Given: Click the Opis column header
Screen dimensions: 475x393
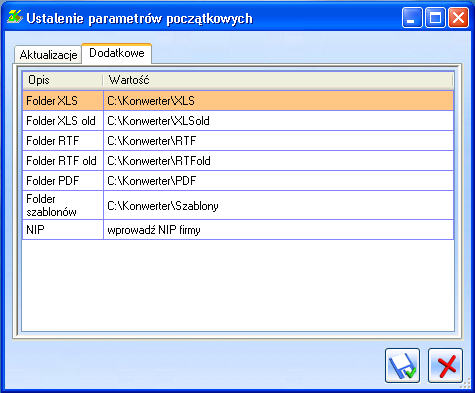Looking at the screenshot, I should pyautogui.click(x=62, y=80).
